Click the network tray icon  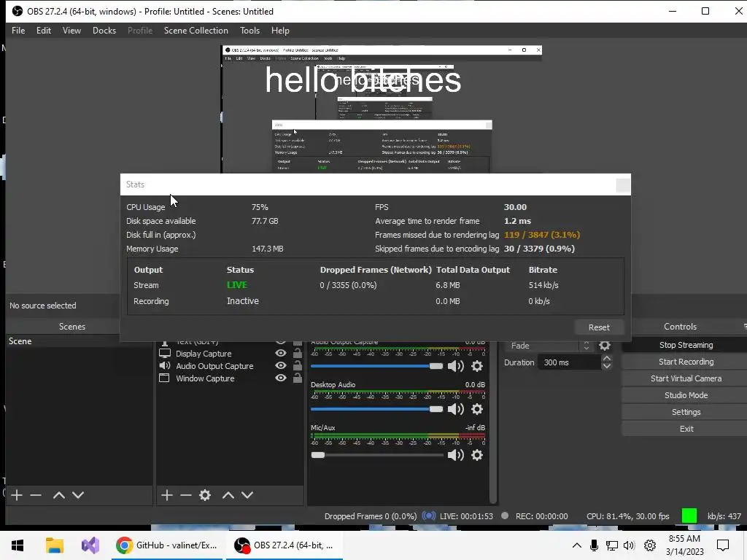[x=612, y=545]
